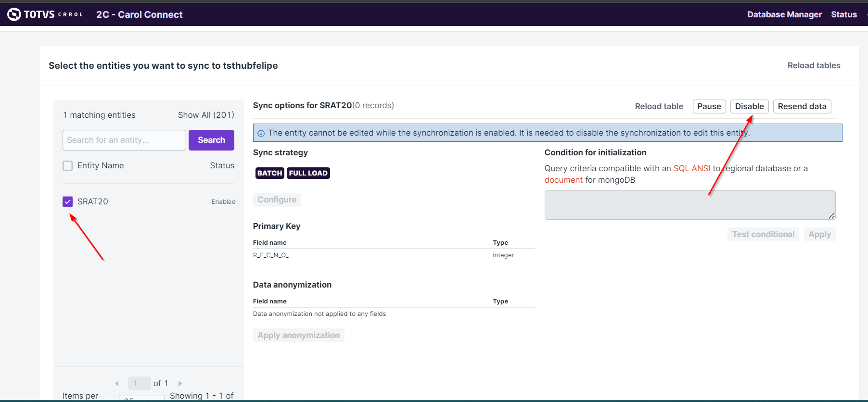Focus the Search for an entity field

point(124,140)
